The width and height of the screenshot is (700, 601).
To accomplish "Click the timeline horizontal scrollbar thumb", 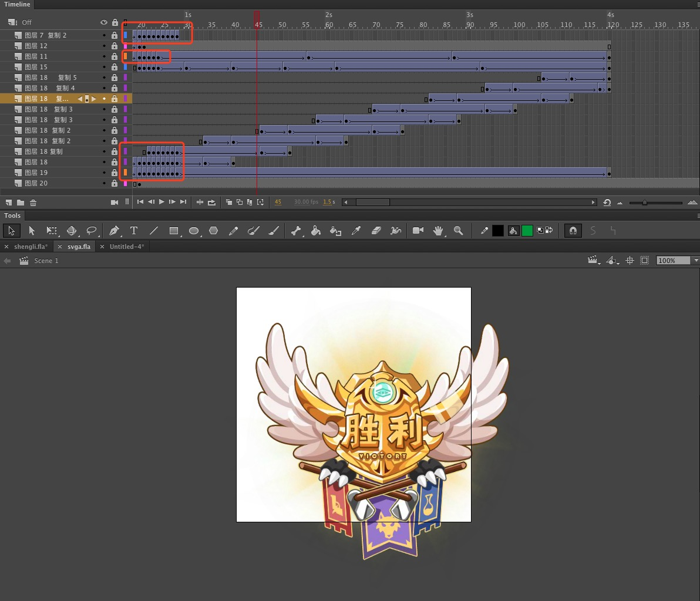I will [x=373, y=202].
